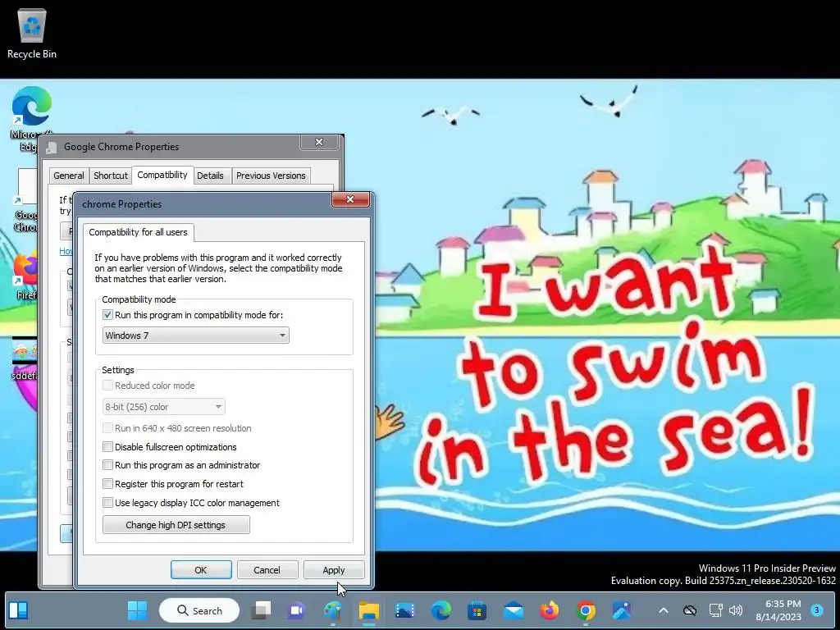The width and height of the screenshot is (840, 630).
Task: Launch Google Chrome from the taskbar
Action: click(586, 610)
